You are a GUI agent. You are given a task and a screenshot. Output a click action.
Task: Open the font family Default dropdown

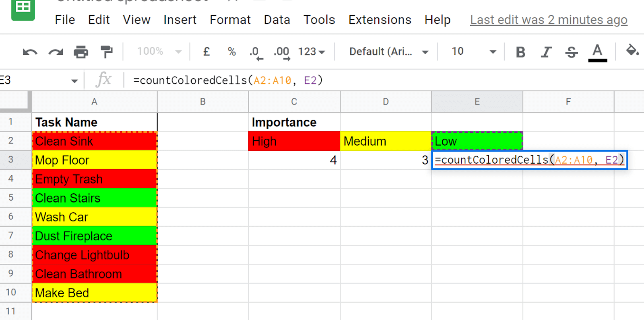click(388, 52)
